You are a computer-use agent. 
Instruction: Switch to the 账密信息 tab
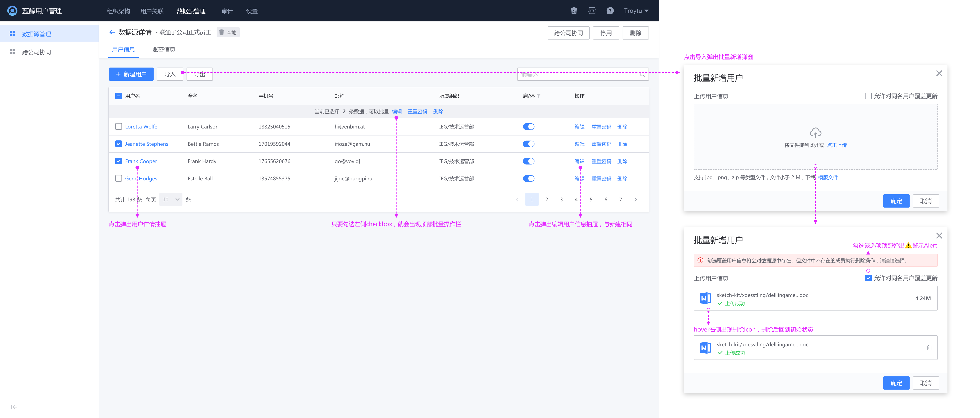[x=164, y=49]
